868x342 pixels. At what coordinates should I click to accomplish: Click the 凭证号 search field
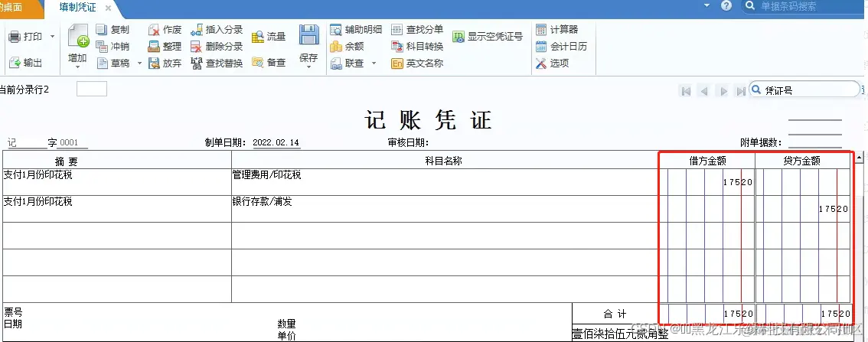tap(805, 90)
